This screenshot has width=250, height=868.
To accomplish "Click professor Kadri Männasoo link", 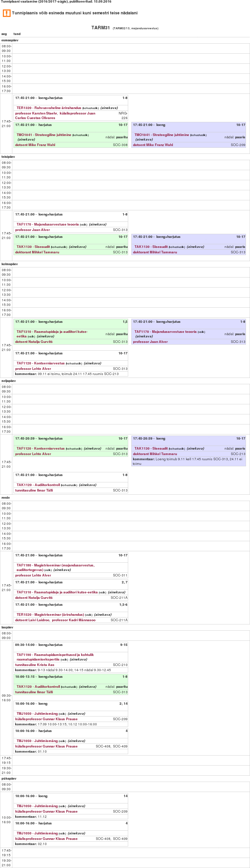I will coord(73,620).
